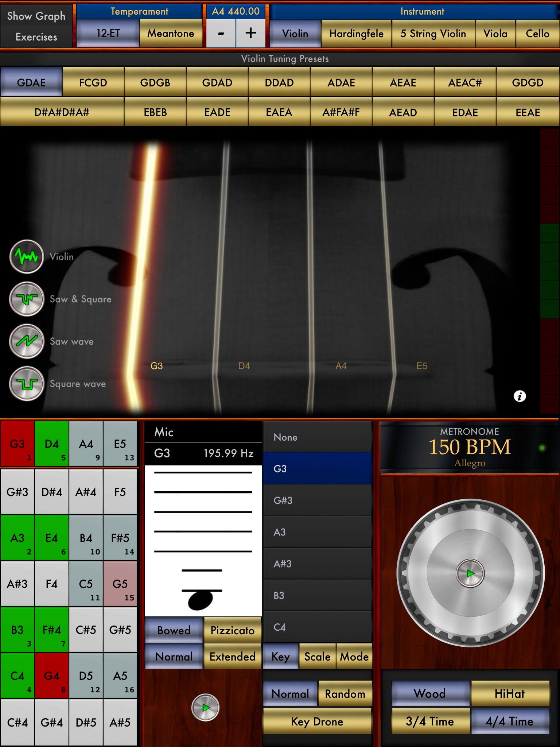Decrease A4 frequency with minus button
Screen dimensions: 560x747
[x=221, y=34]
